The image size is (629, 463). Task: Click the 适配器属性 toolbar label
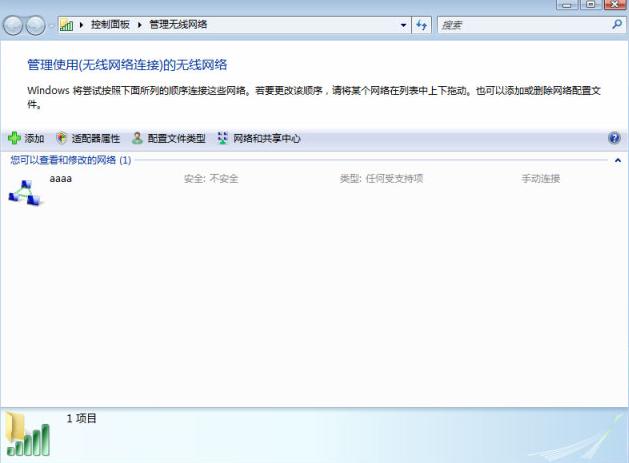tap(96, 138)
